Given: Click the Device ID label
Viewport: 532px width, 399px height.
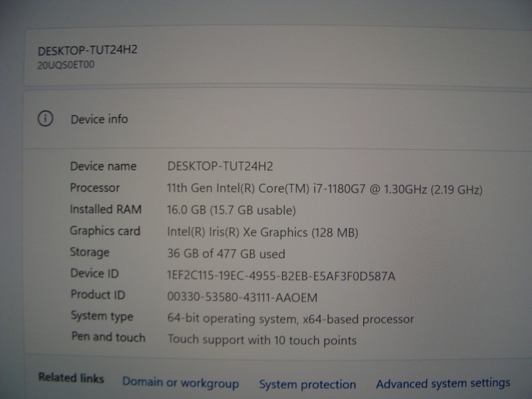Looking at the screenshot, I should click(94, 273).
